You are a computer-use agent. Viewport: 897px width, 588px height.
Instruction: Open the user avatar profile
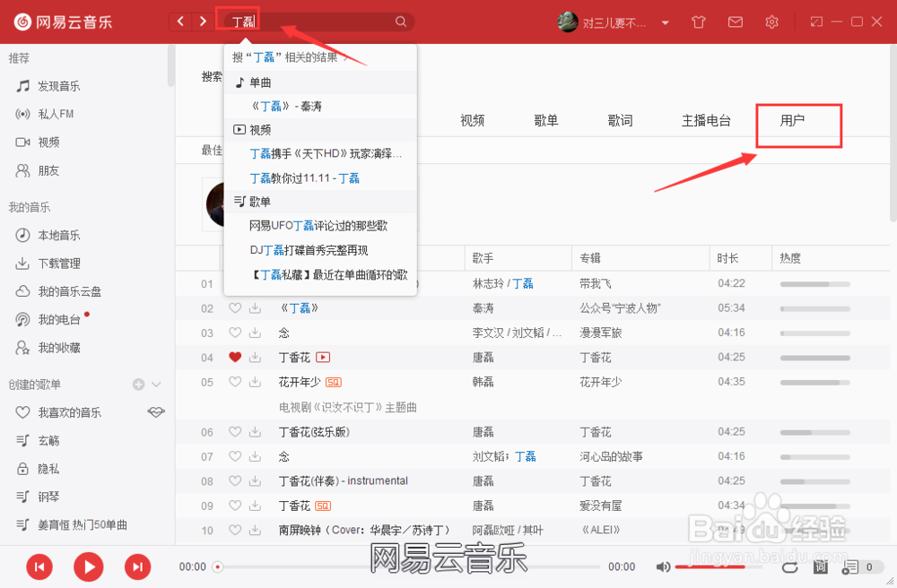coord(568,22)
